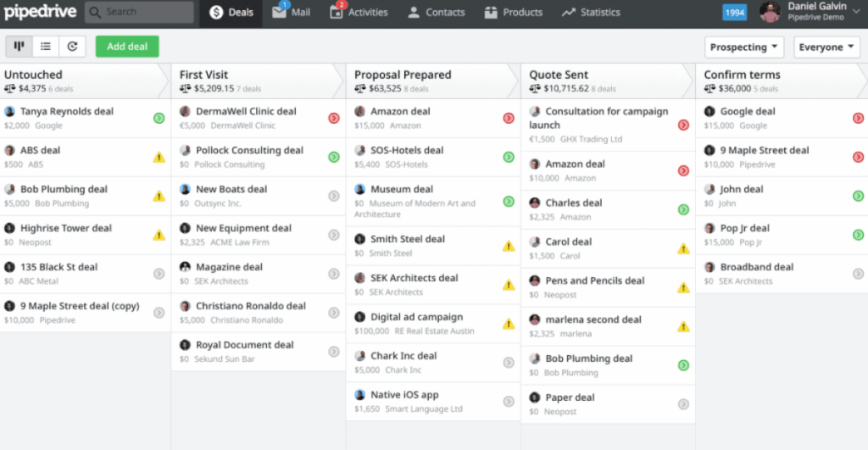
Task: Click the blue 1994 badge
Action: tap(735, 12)
